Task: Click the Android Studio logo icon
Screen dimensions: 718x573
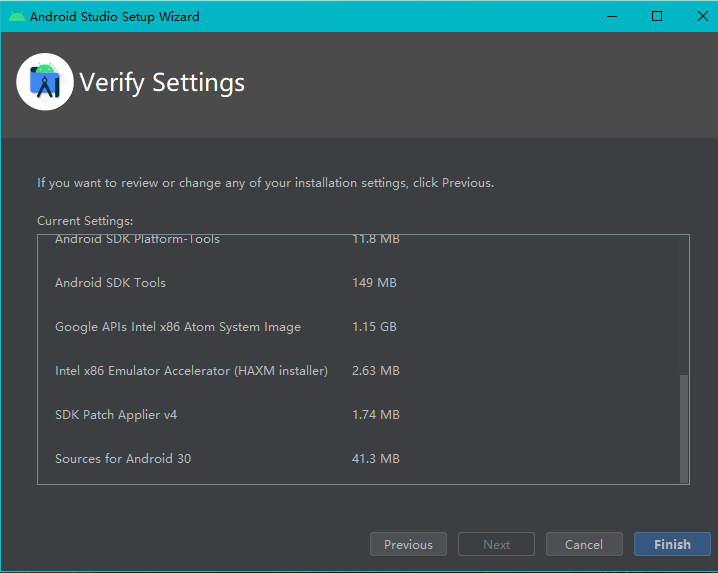Action: [x=45, y=82]
